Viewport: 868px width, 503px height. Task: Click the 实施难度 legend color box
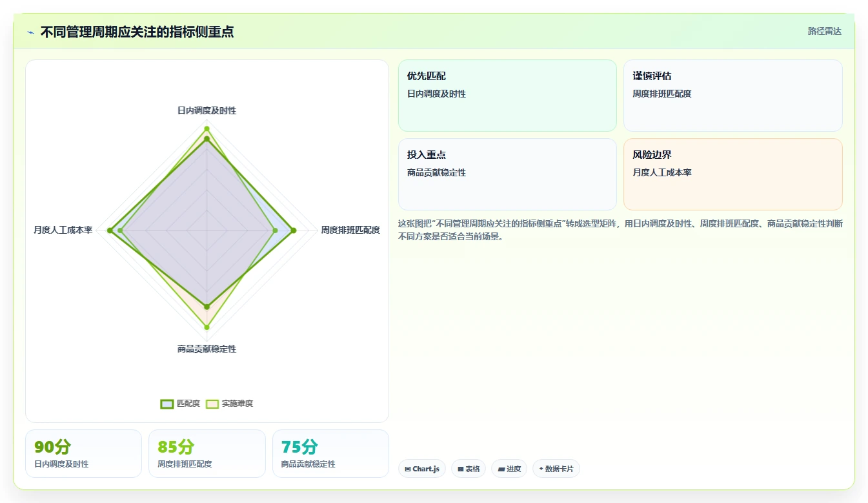coord(212,404)
